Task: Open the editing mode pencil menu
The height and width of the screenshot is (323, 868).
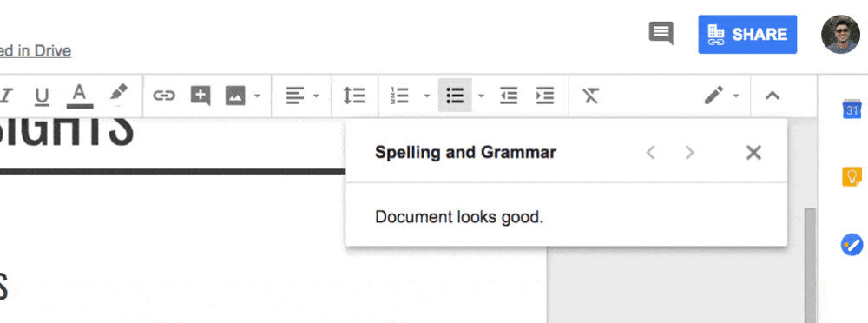Action: click(714, 96)
